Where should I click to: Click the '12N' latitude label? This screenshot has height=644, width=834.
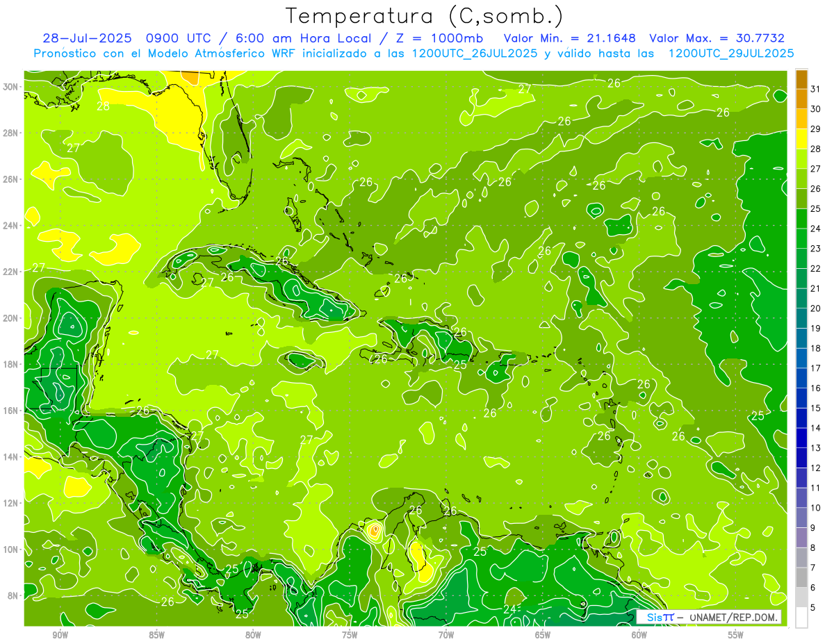[11, 503]
